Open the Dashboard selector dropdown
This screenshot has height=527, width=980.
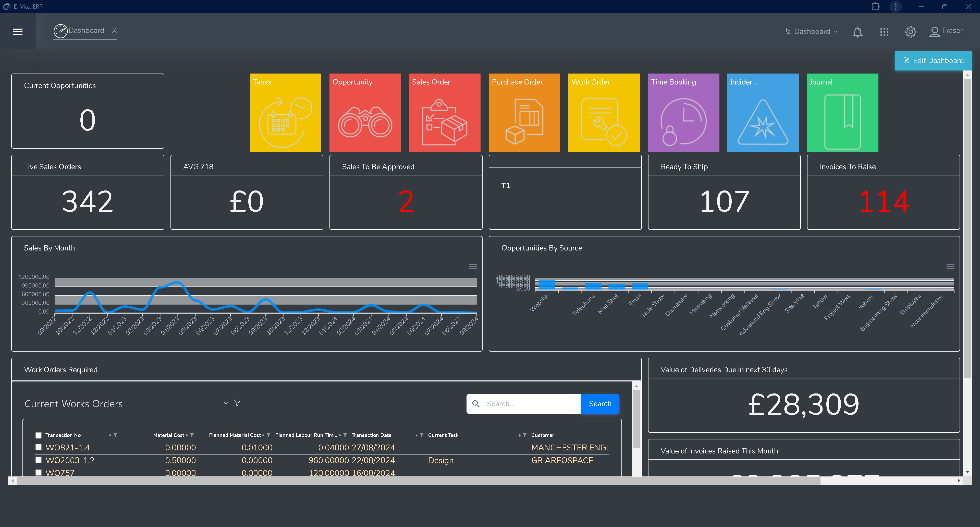pyautogui.click(x=811, y=30)
